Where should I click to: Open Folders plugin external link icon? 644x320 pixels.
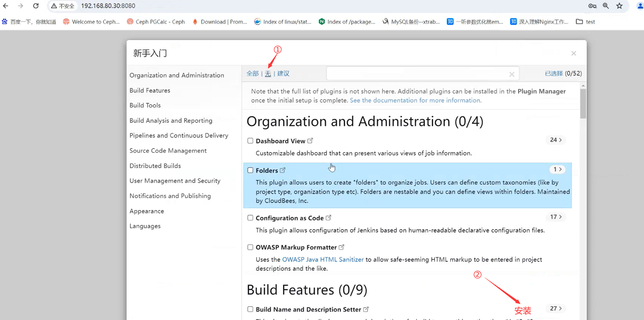pyautogui.click(x=283, y=170)
